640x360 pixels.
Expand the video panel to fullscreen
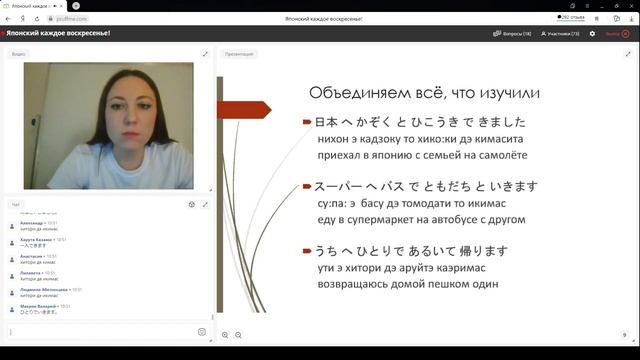205,54
